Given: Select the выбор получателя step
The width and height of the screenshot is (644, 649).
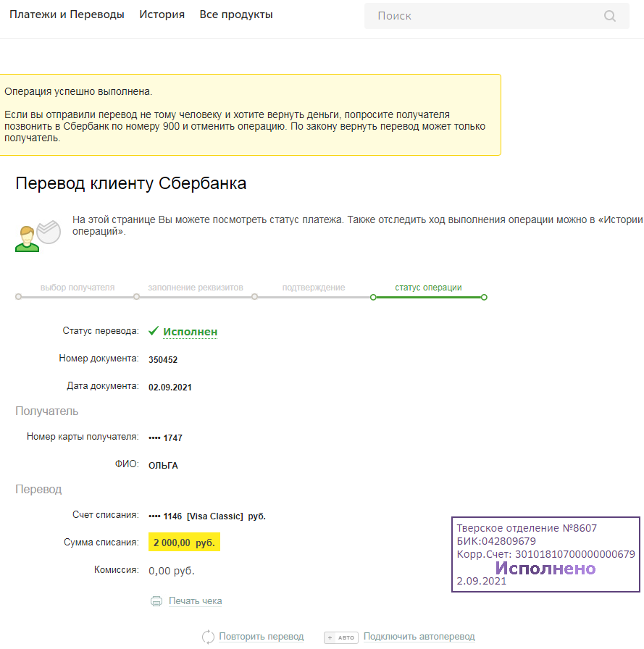Looking at the screenshot, I should [78, 288].
